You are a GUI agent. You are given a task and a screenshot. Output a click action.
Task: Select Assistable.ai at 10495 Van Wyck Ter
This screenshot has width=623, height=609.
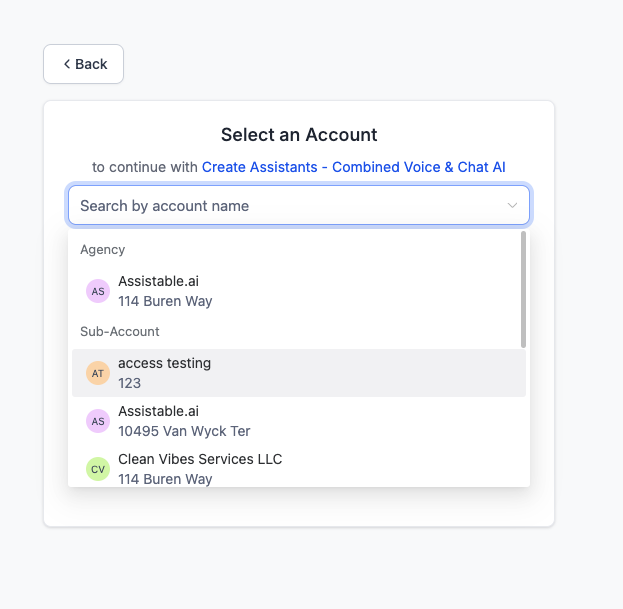pos(298,421)
